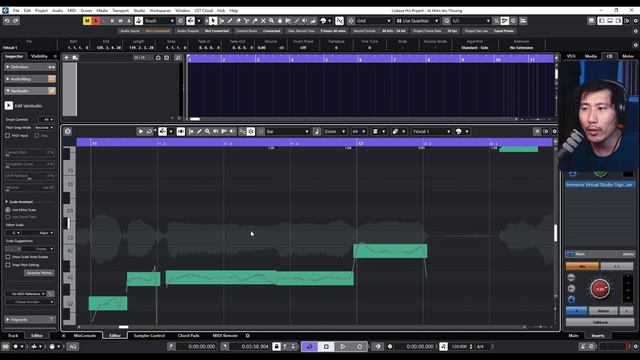640x360 pixels.
Task: Close the lower zone with X icon
Action: [x=63, y=336]
